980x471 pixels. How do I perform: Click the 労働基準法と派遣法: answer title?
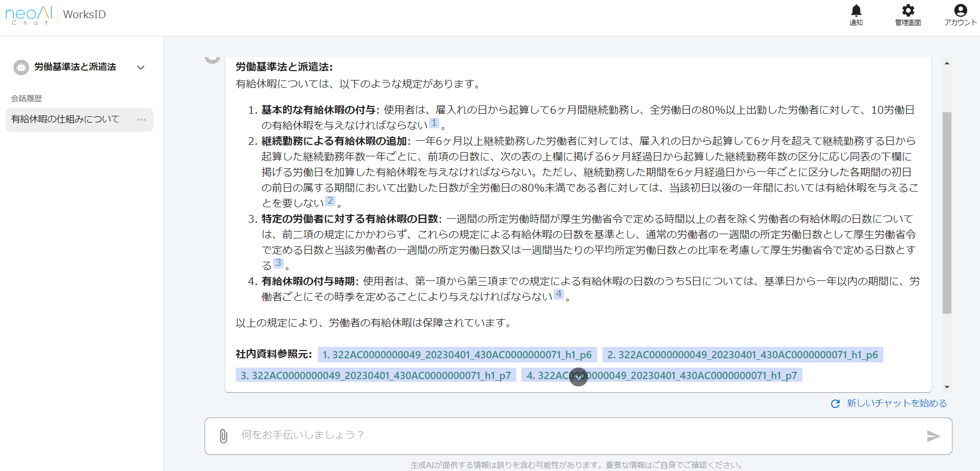tap(284, 67)
